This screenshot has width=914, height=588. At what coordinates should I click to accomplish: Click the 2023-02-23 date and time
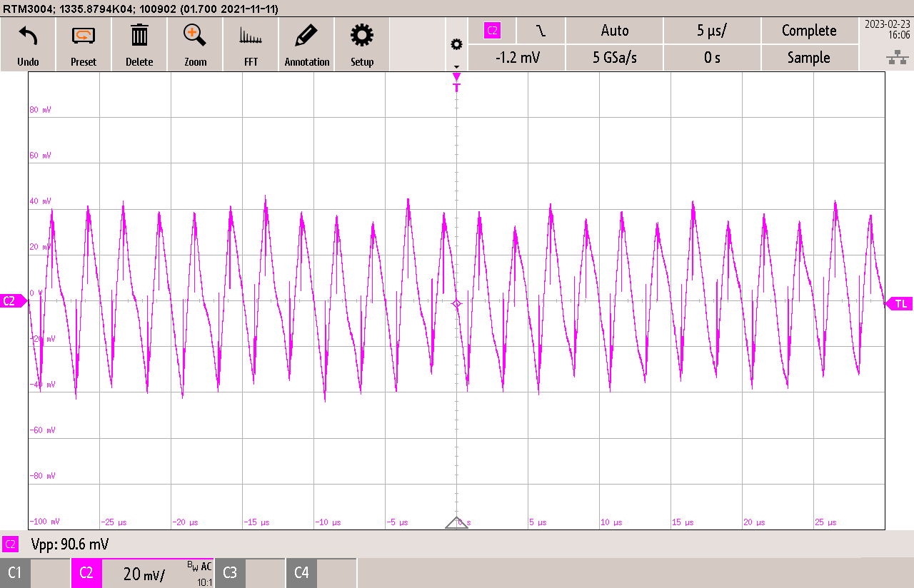click(x=888, y=29)
